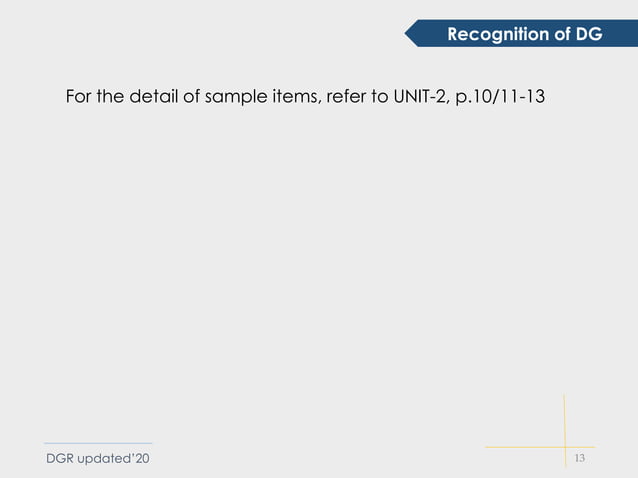Click the word "updated'20" in the footer
Viewport: 638px width, 478px height.
pyautogui.click(x=113, y=459)
